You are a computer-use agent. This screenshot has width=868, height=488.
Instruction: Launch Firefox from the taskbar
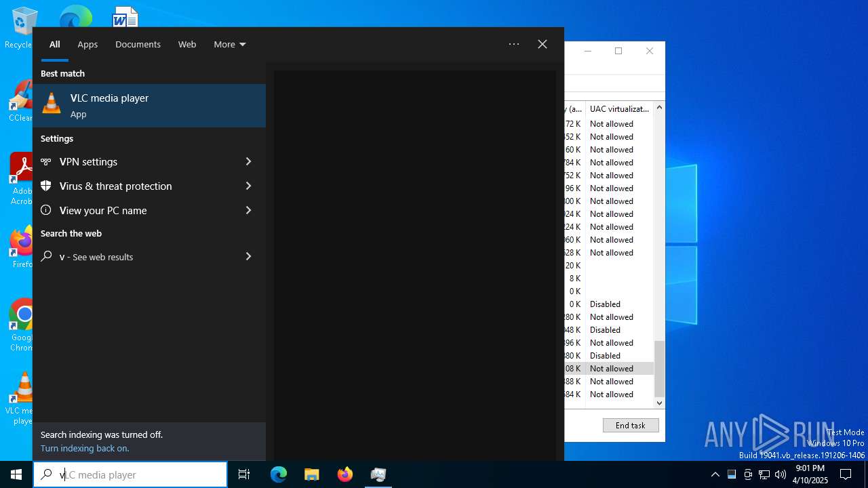click(x=345, y=474)
